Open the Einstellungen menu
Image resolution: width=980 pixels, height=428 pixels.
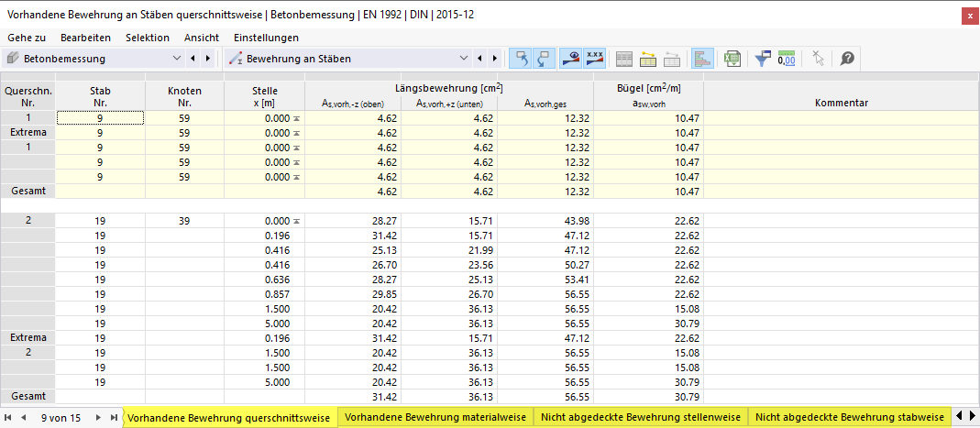tap(266, 38)
